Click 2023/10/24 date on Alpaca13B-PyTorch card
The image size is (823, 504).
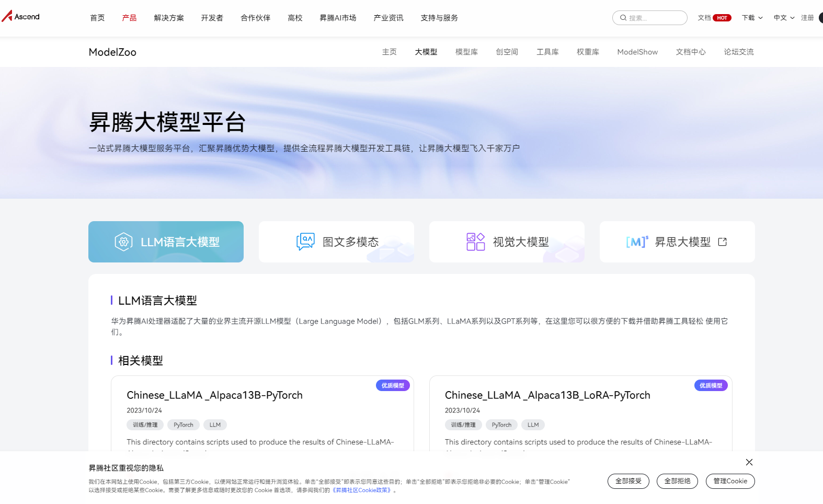144,410
